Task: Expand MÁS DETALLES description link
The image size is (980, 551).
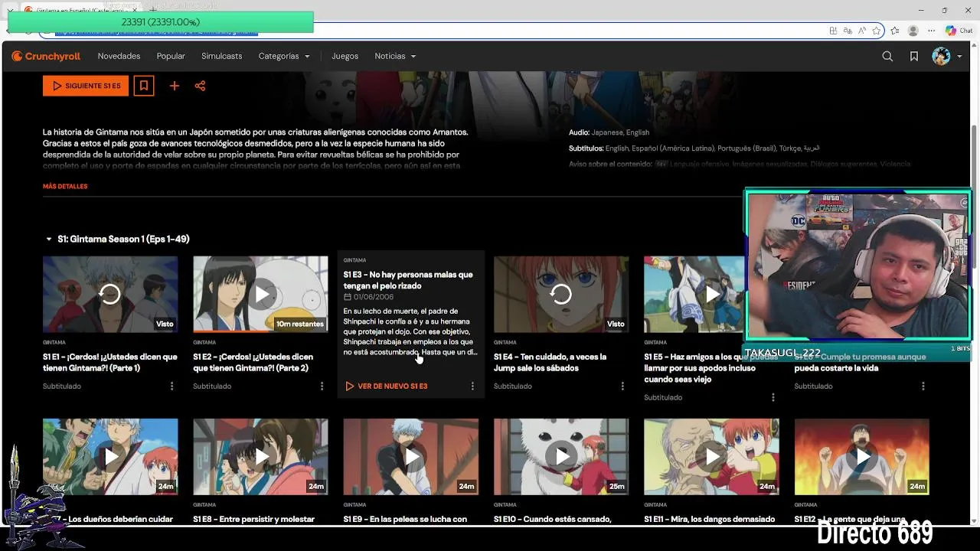Action: (65, 186)
